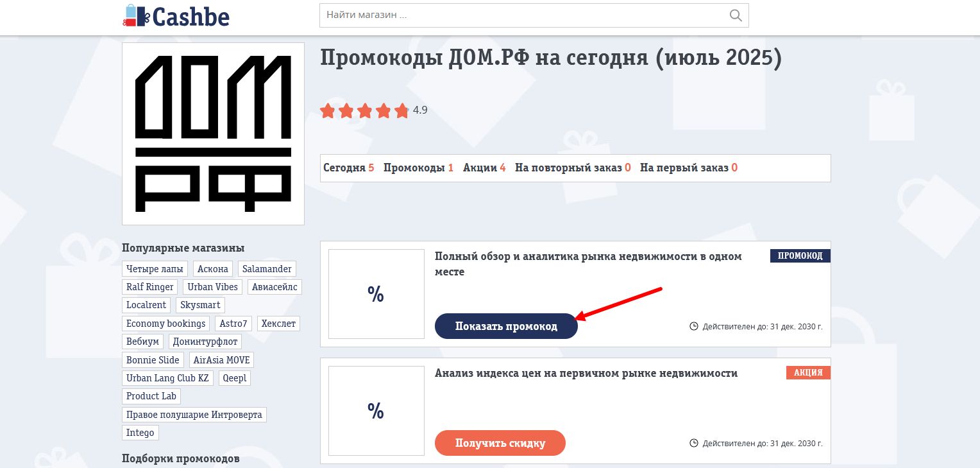The height and width of the screenshot is (468, 980).
Task: Open the Qeepl store
Action: pyautogui.click(x=235, y=378)
